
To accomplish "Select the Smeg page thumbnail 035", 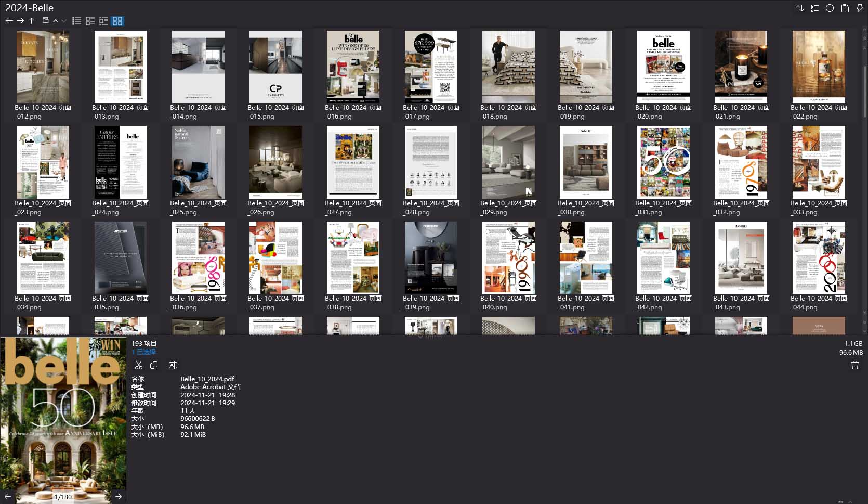I will 120,257.
